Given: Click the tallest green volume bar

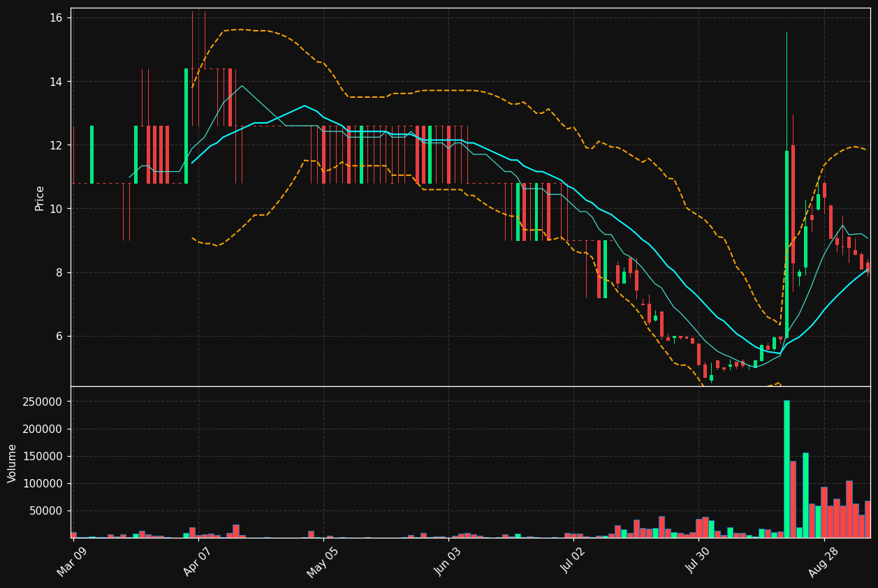Looking at the screenshot, I should (786, 469).
